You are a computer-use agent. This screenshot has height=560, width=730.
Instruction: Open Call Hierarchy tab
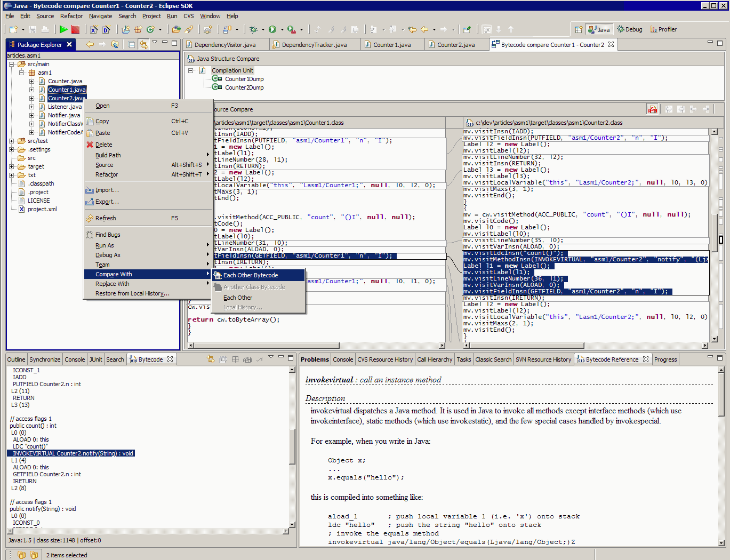point(435,359)
